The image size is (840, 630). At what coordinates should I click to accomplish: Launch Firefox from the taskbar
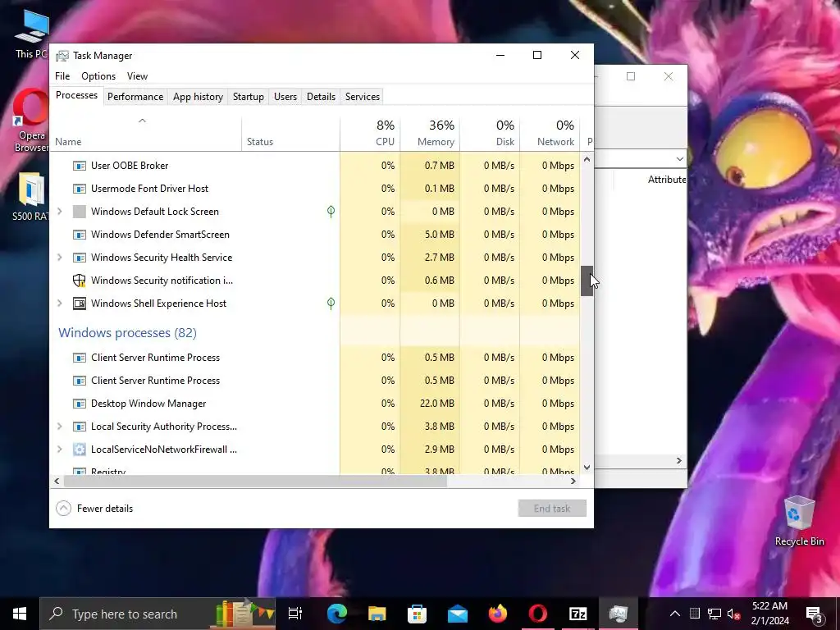tap(498, 614)
